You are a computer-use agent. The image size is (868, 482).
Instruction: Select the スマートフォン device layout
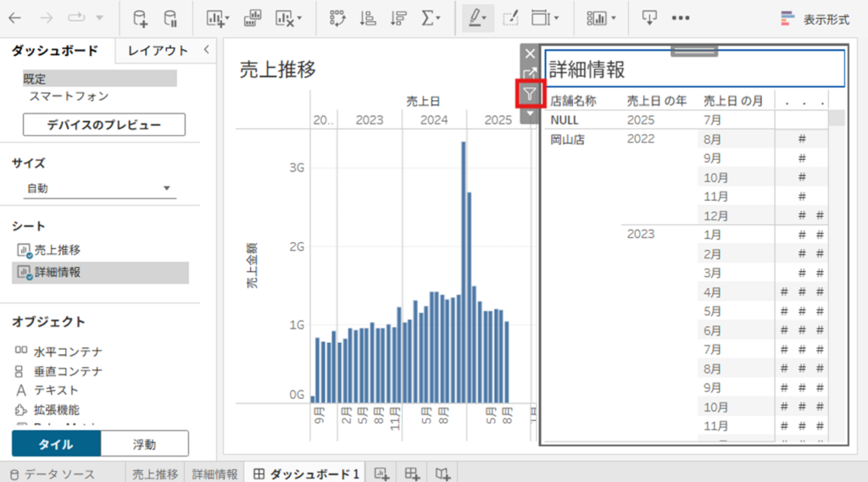pos(69,97)
